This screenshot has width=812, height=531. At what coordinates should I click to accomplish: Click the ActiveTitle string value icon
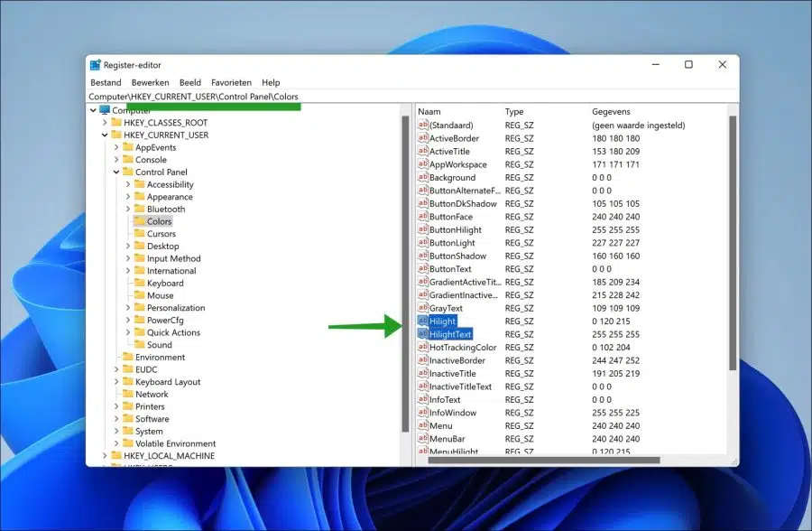(x=423, y=151)
